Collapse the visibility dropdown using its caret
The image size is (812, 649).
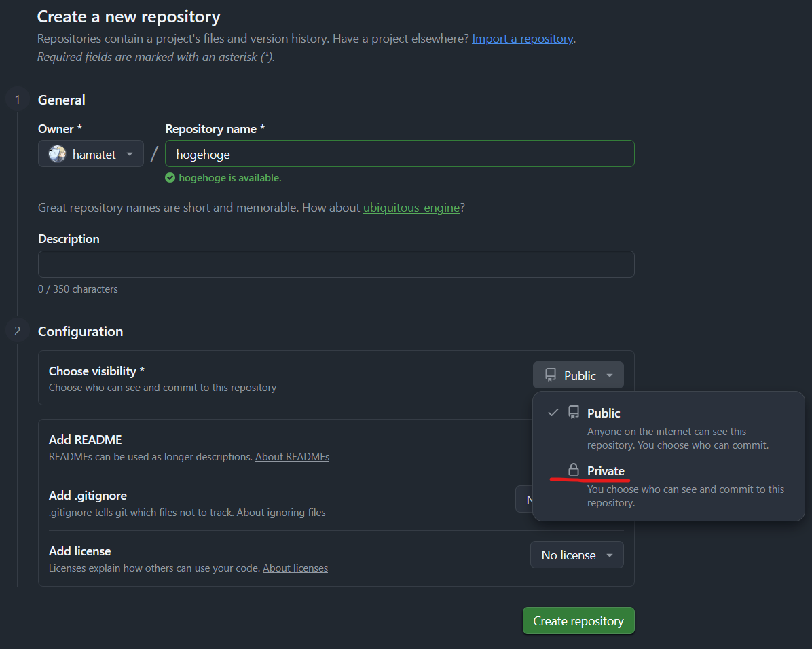(610, 375)
